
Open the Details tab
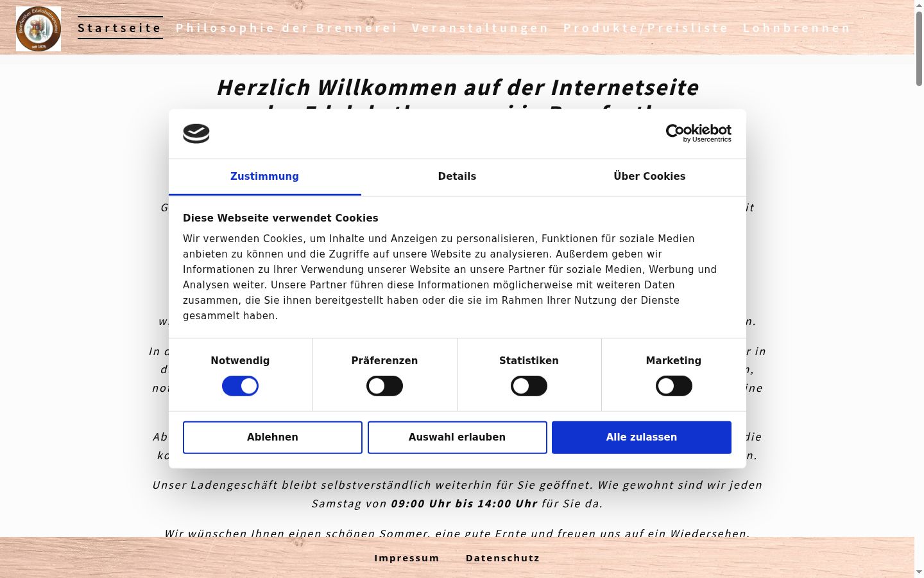click(x=457, y=177)
